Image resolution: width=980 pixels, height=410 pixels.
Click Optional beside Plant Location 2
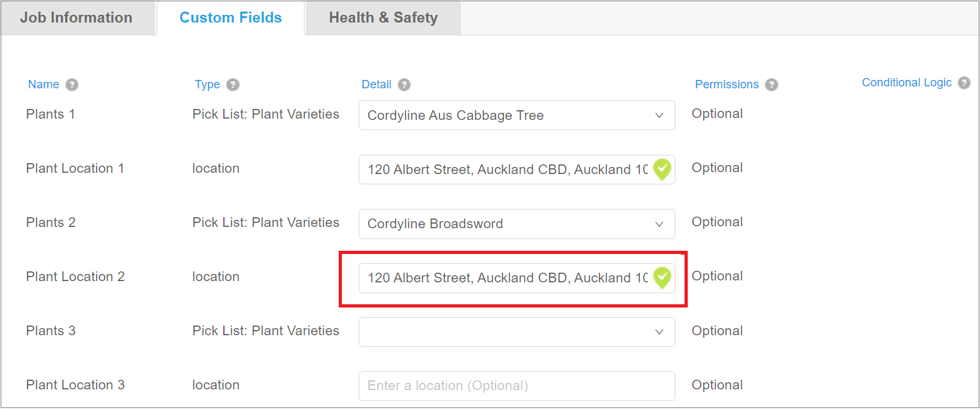717,276
